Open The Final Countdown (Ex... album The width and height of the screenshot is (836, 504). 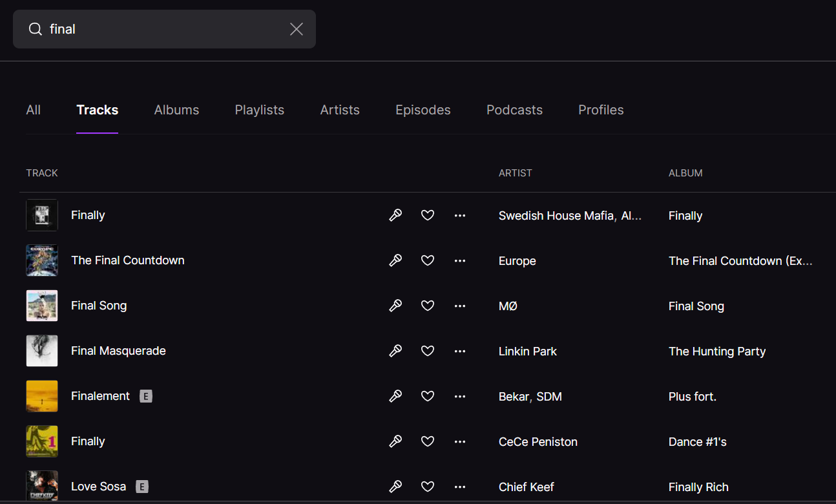[740, 261]
